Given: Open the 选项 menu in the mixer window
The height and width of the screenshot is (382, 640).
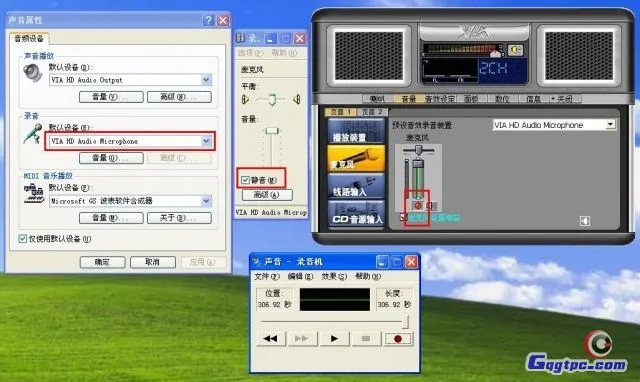Looking at the screenshot, I should (x=251, y=53).
